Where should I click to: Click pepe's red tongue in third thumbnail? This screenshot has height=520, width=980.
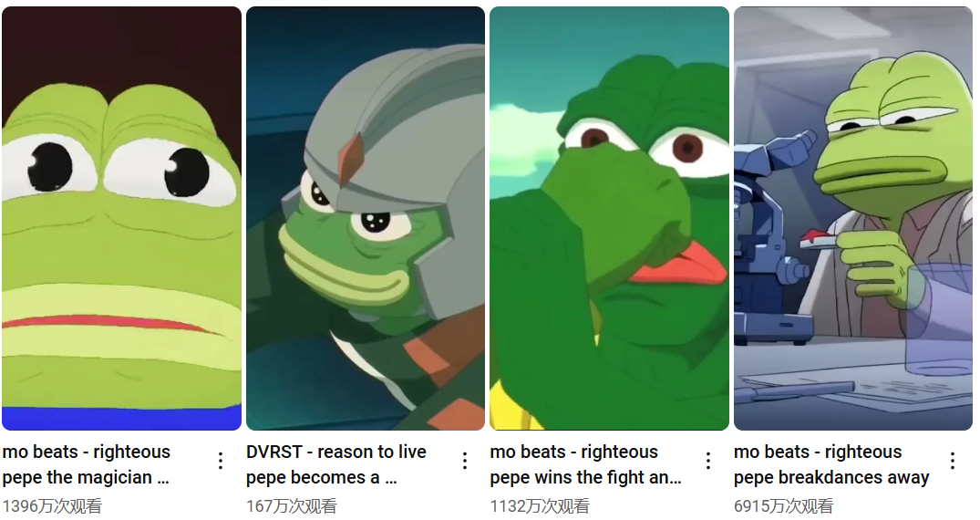click(x=678, y=264)
